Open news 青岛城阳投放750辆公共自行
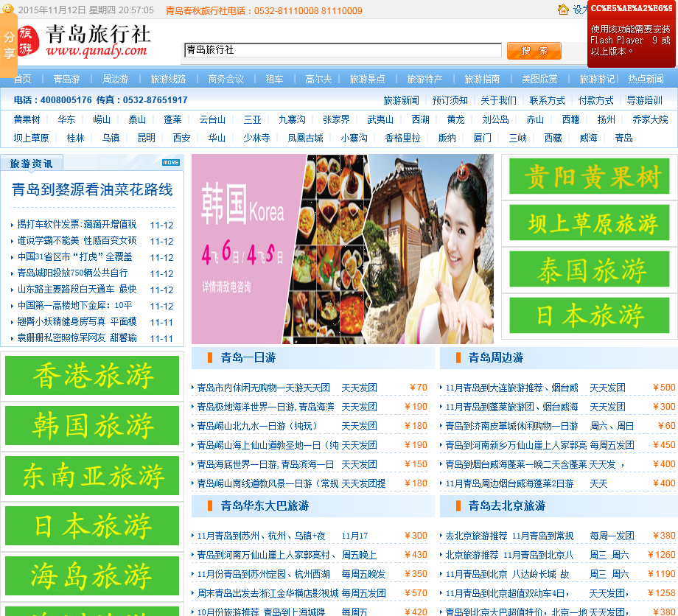The width and height of the screenshot is (678, 616). (73, 273)
